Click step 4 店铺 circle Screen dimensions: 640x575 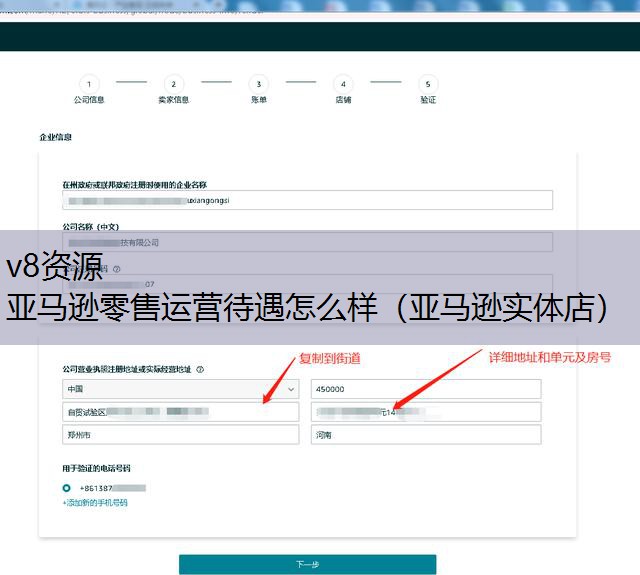tap(343, 85)
